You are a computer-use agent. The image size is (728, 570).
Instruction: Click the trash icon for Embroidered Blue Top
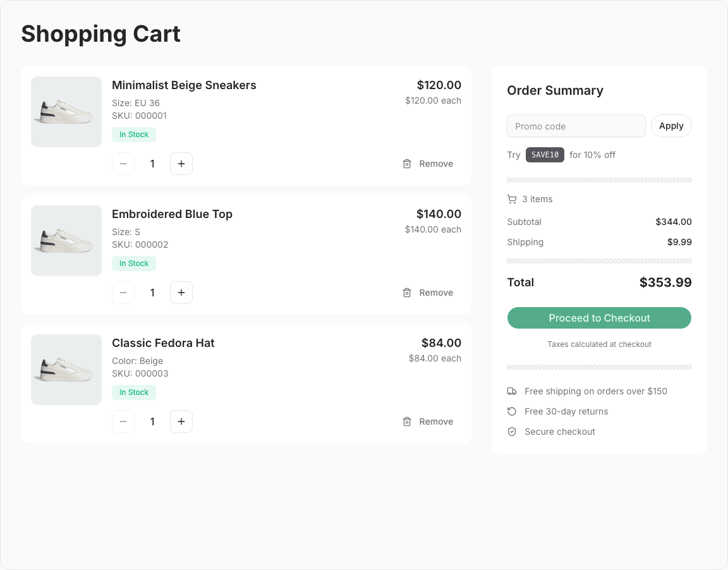(407, 293)
